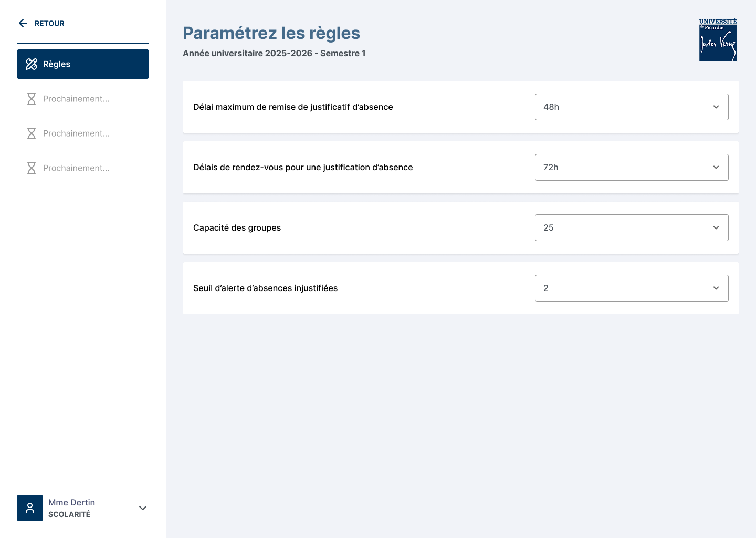This screenshot has height=538, width=756.
Task: Select the Règles gear icon in sidebar
Action: (x=32, y=64)
